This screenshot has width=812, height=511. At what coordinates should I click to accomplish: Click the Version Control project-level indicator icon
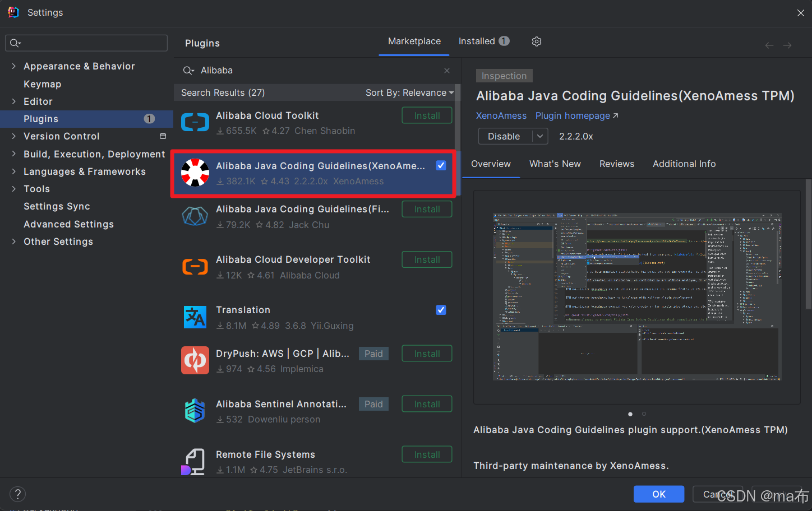pos(163,136)
